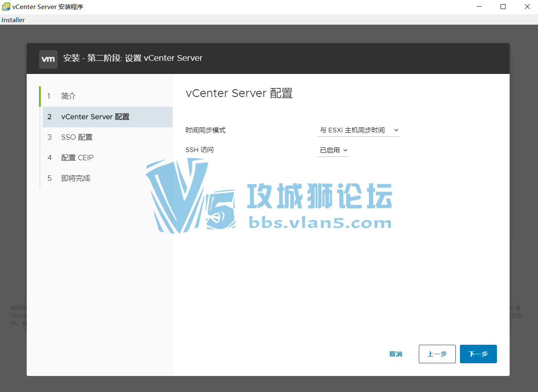Screen dimensions: 538x392
Task: Click the 上一步 button
Action: (x=437, y=354)
